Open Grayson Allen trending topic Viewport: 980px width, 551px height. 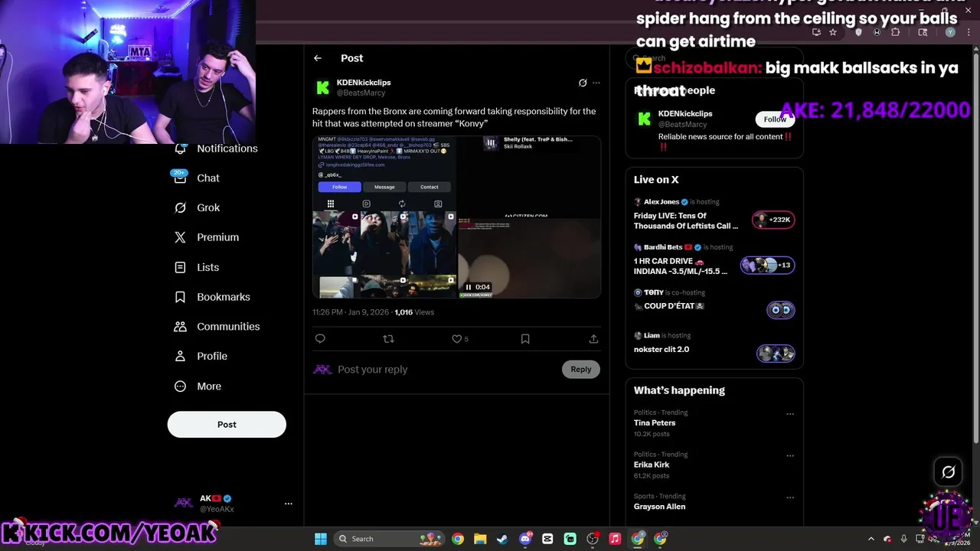click(x=659, y=507)
